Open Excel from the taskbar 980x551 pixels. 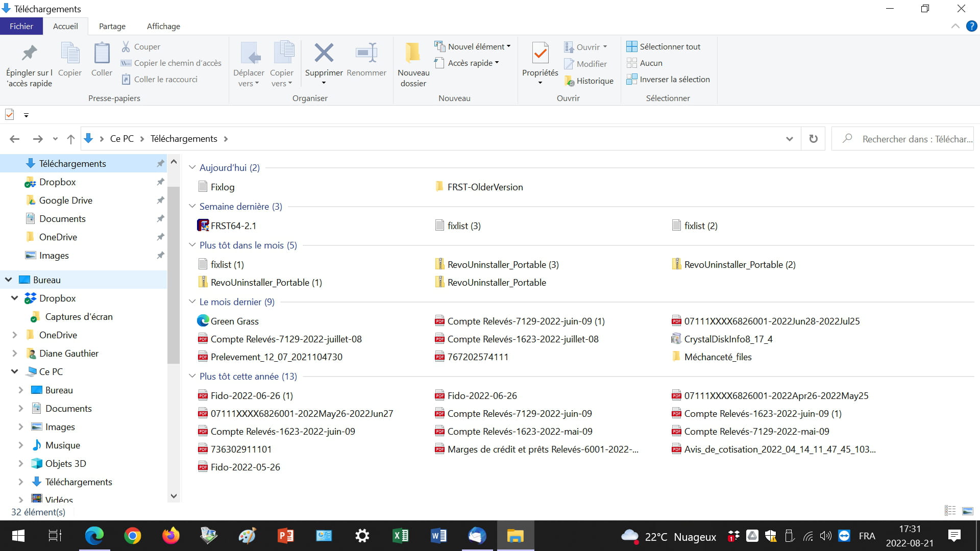[400, 536]
